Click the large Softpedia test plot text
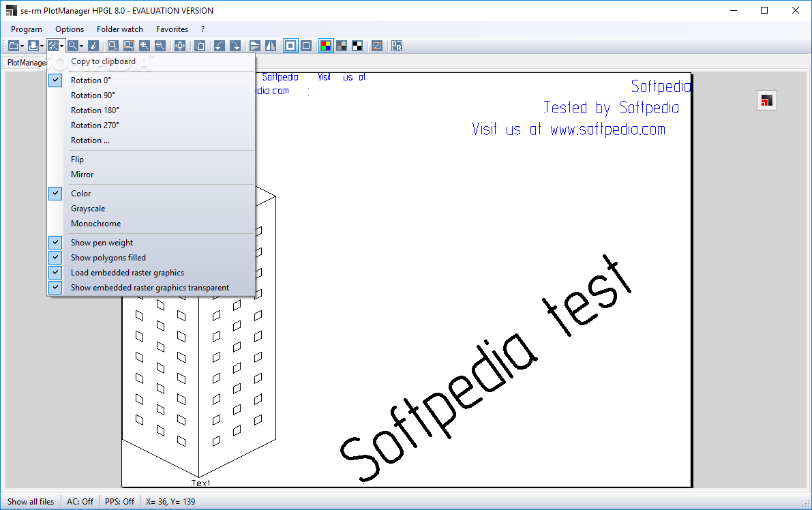Viewport: 812px width, 510px height. tap(485, 369)
